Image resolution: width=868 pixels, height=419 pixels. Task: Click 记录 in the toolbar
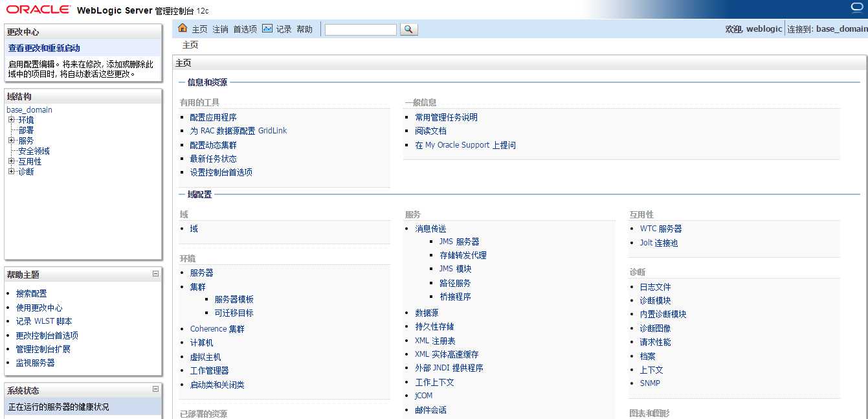(x=284, y=29)
